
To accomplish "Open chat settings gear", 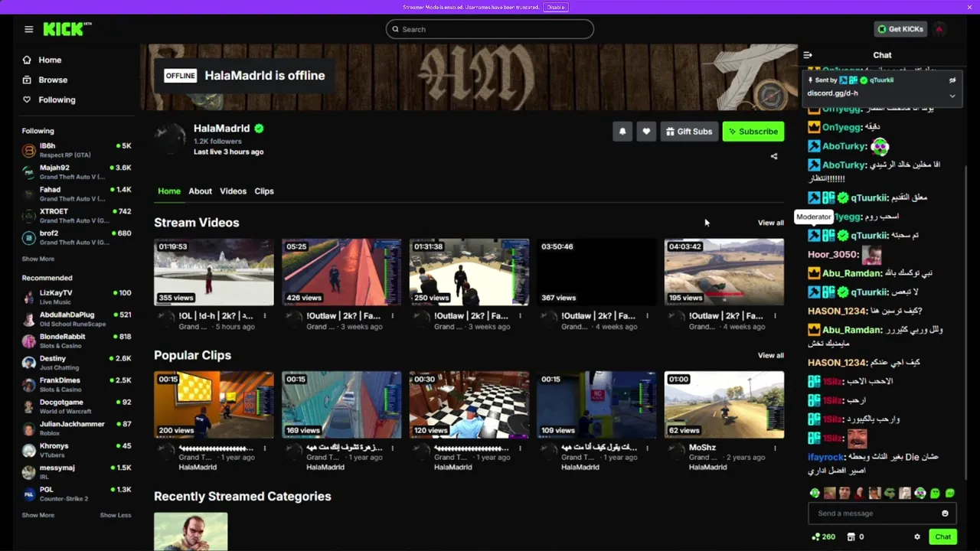I will [x=917, y=536].
